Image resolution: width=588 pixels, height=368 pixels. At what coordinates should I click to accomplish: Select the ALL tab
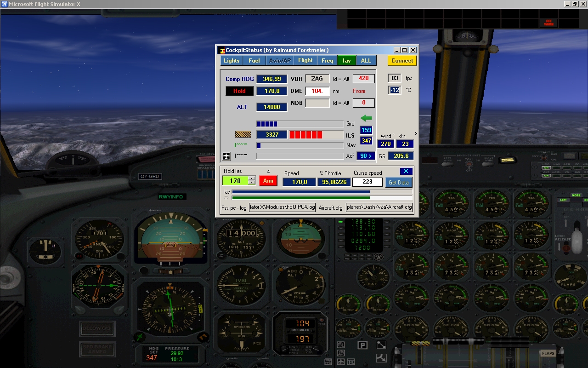(366, 60)
